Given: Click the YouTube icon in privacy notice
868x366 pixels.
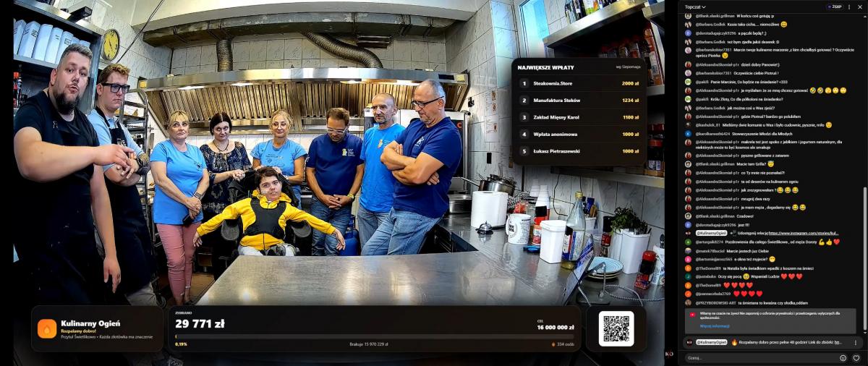Looking at the screenshot, I should pyautogui.click(x=692, y=314).
